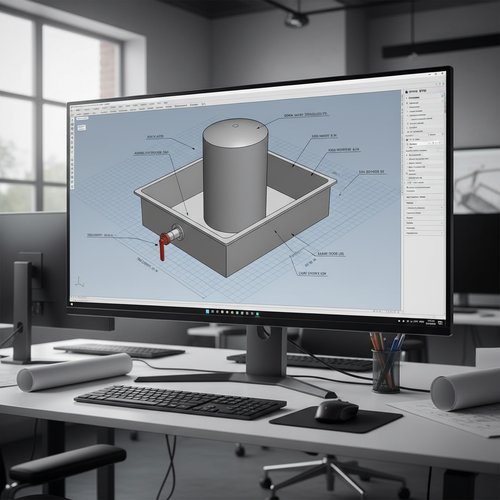Select the annotation label pointing to the cylinder top
Viewport: 500px width, 500px height.
[x=306, y=114]
